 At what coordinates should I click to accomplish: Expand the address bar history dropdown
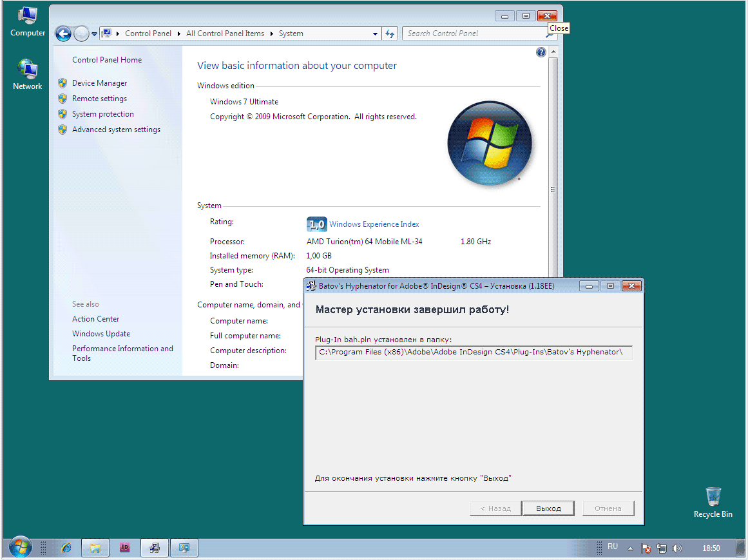point(376,34)
